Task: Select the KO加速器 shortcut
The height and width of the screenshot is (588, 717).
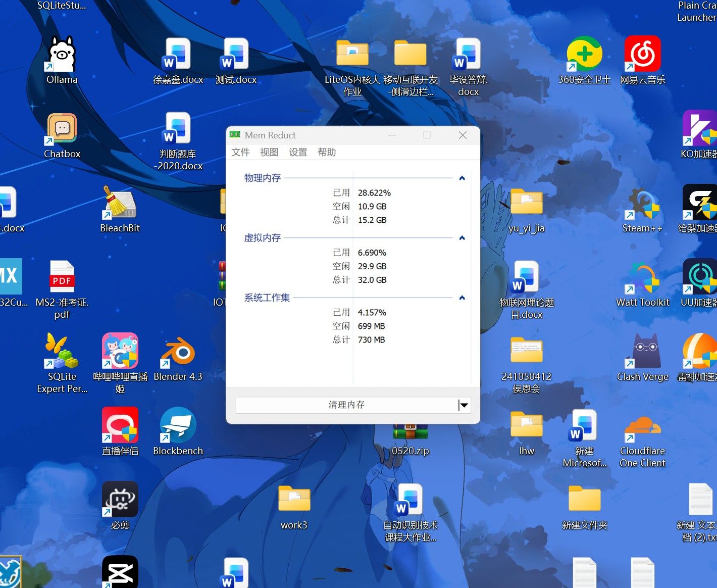Action: (x=700, y=135)
